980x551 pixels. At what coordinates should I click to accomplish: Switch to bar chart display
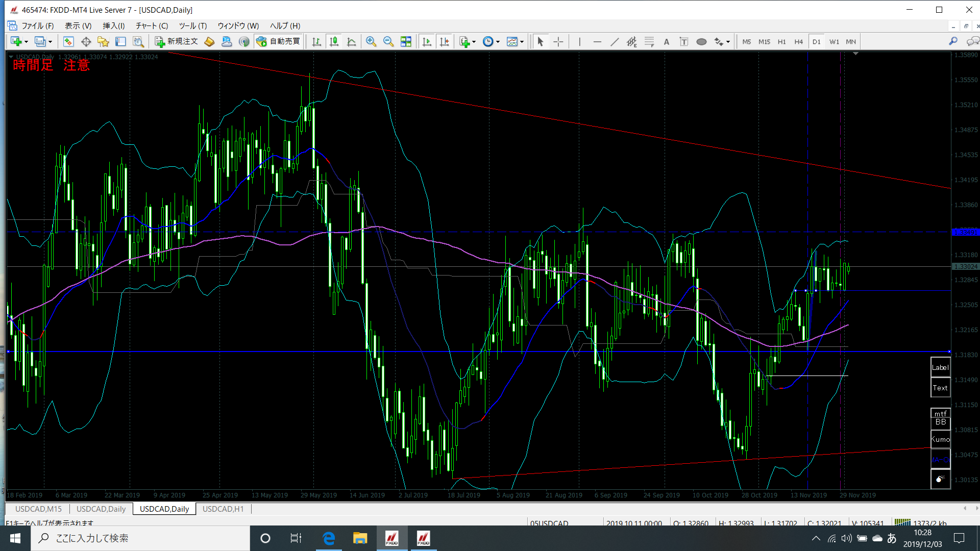click(316, 42)
